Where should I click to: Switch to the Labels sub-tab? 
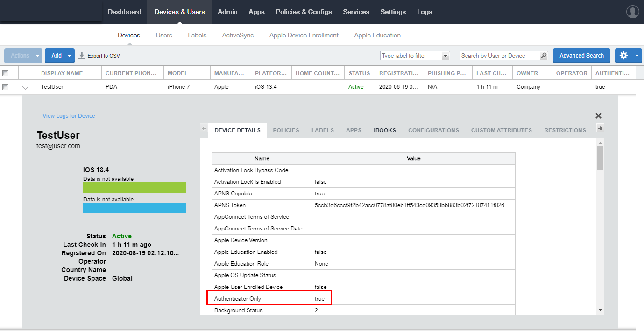pos(197,35)
